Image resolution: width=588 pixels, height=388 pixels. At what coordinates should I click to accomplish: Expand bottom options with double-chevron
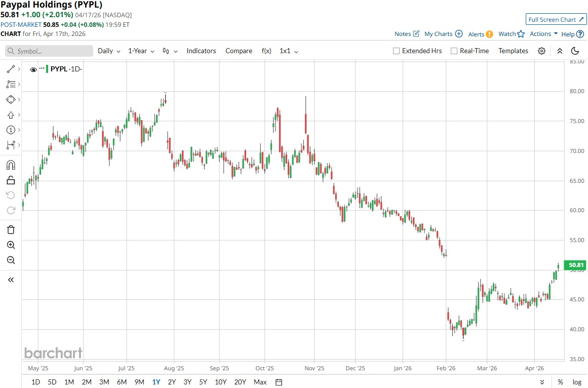tap(542, 382)
